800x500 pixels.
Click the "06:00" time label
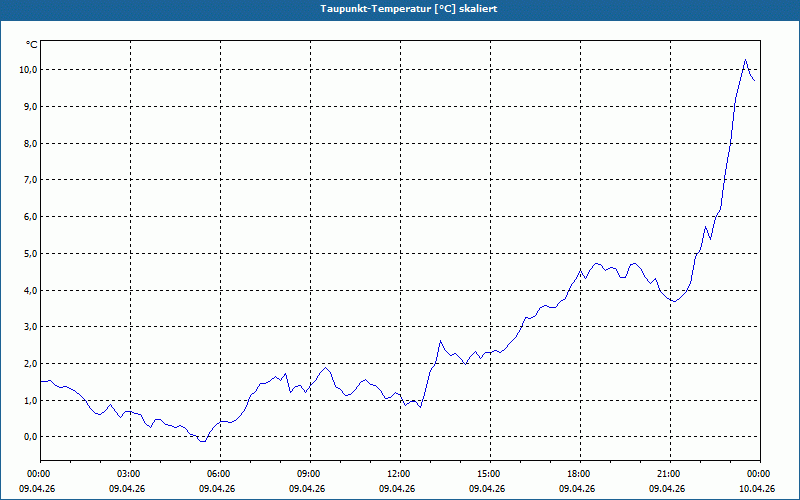[x=220, y=474]
